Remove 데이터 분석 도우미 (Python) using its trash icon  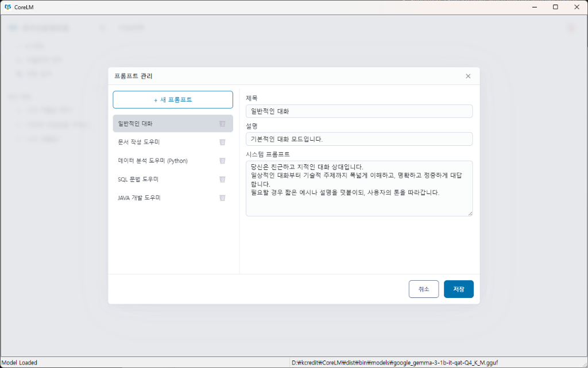(222, 161)
